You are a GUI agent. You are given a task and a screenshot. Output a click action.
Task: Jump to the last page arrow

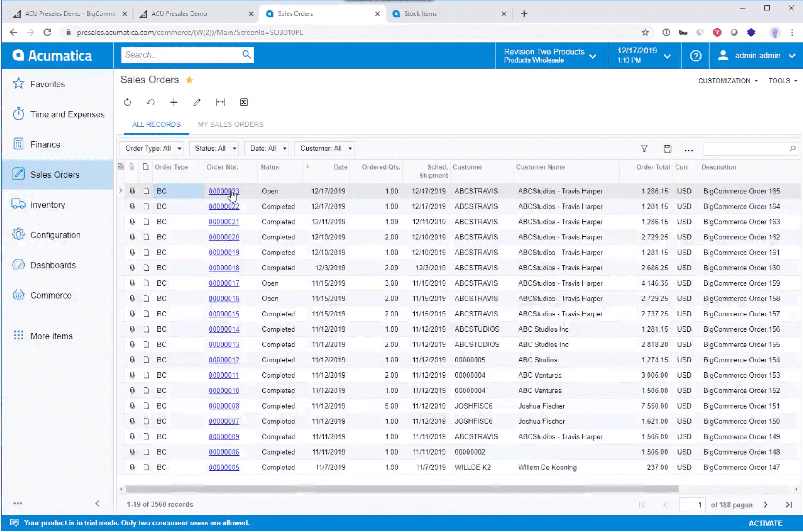789,505
